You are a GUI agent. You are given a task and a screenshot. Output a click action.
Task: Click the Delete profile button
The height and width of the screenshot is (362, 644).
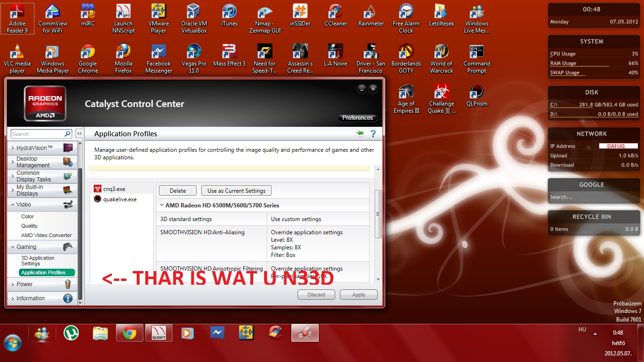[x=178, y=191]
